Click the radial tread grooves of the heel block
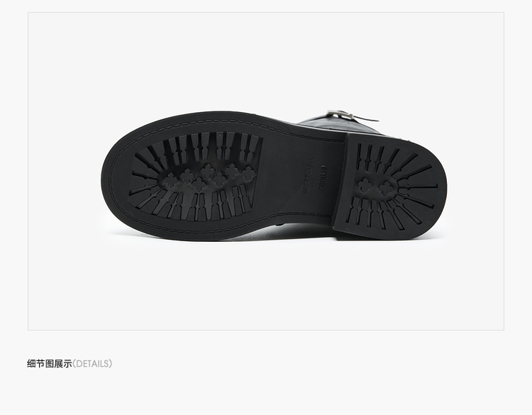532x415 pixels. pyautogui.click(x=394, y=186)
